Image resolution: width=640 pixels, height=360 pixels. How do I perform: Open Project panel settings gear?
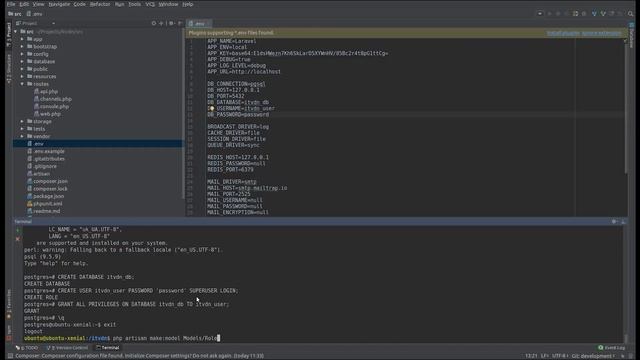coord(171,23)
